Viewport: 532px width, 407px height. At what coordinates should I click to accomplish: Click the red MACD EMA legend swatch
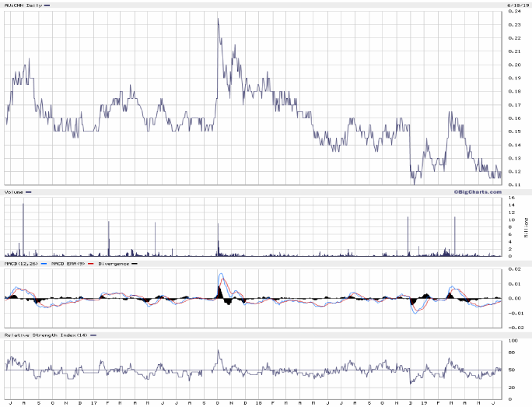pos(92,264)
